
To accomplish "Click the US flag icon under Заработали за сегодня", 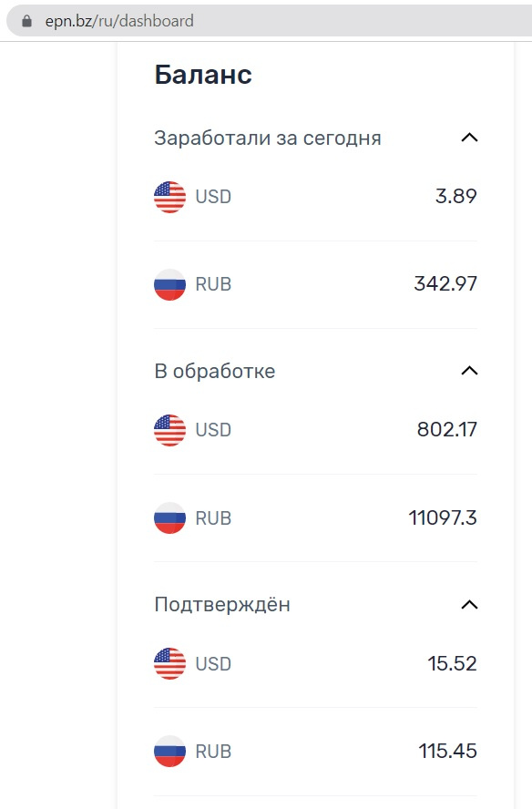I will [169, 197].
